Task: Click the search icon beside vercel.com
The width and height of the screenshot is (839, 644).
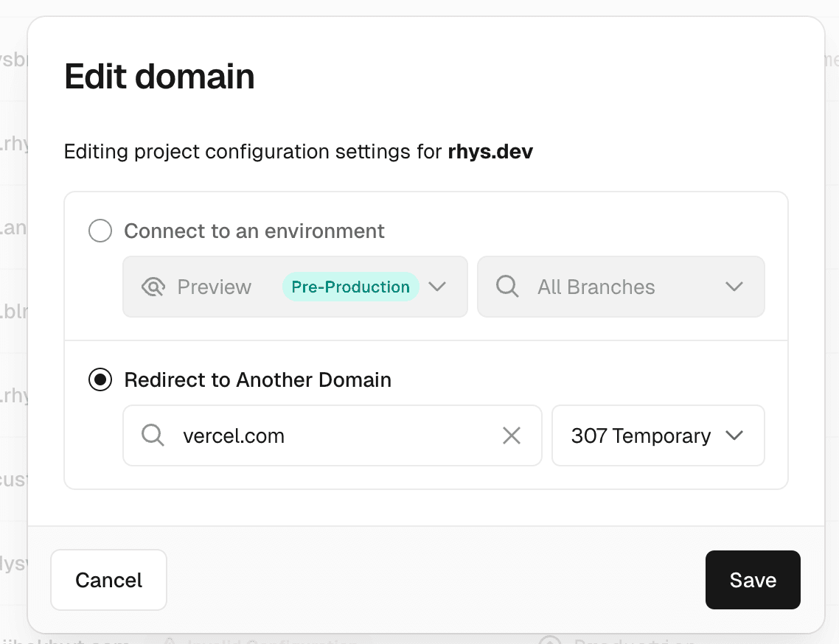Action: pyautogui.click(x=153, y=435)
